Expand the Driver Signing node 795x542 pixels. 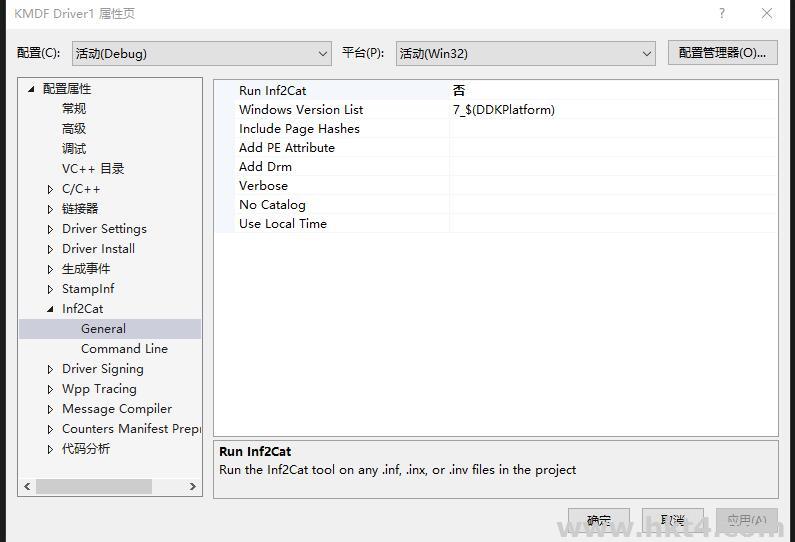tap(51, 369)
